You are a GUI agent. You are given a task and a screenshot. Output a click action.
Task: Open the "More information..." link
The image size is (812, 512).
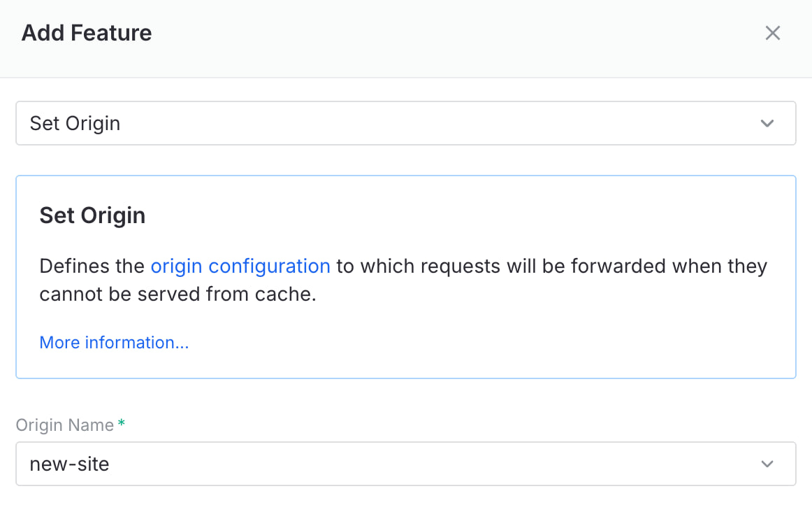click(114, 343)
